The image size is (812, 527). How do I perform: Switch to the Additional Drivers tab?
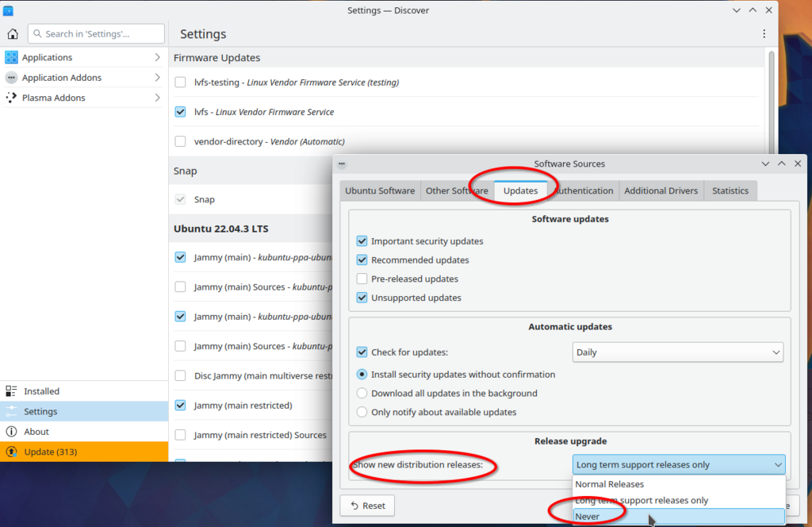[x=661, y=190]
